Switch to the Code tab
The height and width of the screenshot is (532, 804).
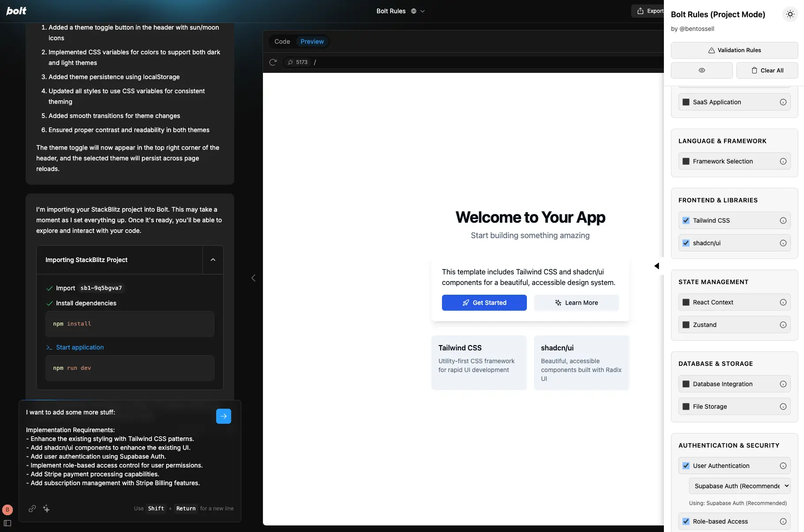tap(282, 42)
